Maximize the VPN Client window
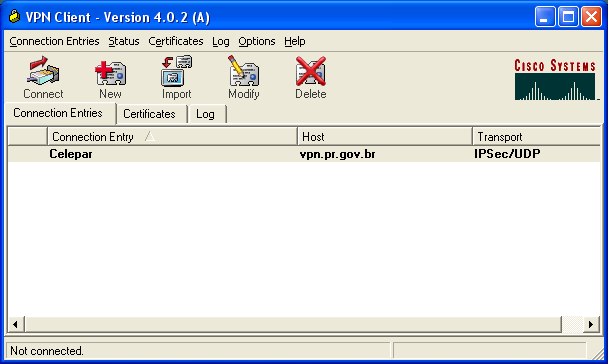 pos(568,17)
